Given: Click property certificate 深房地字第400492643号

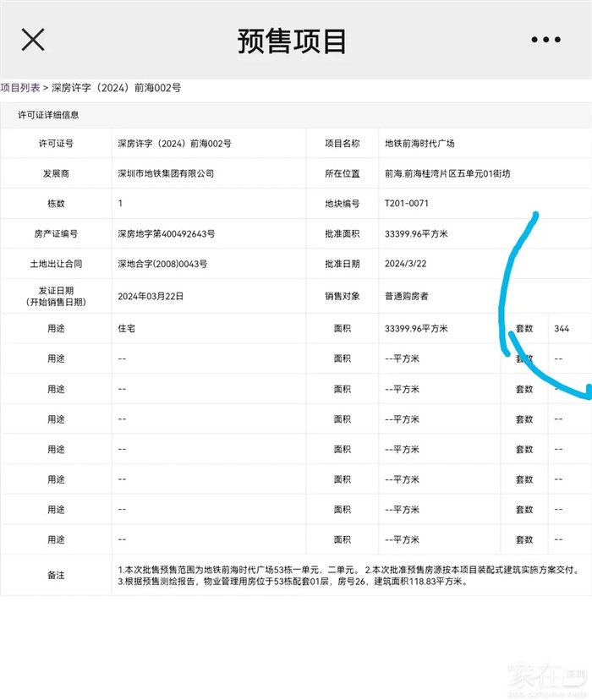Looking at the screenshot, I should [166, 234].
